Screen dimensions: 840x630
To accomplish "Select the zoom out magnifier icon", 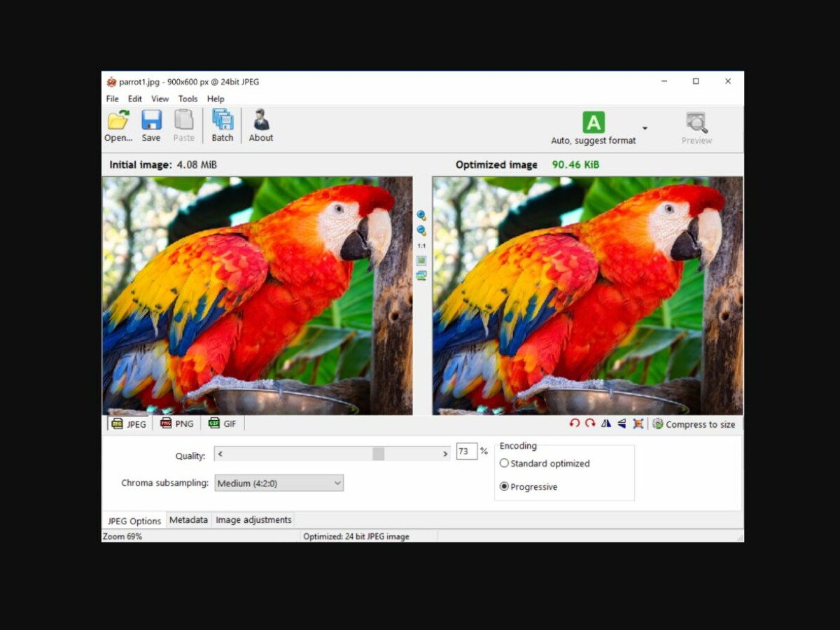I will tap(421, 230).
